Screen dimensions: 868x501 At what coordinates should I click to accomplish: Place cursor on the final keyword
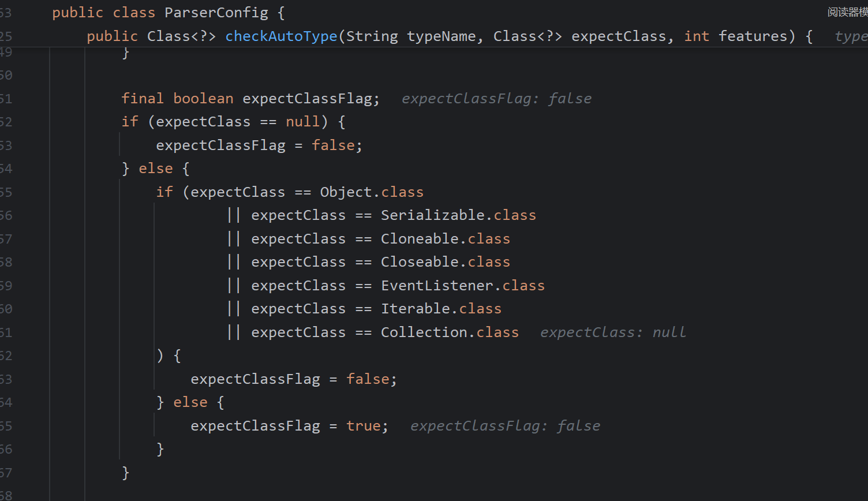point(143,99)
